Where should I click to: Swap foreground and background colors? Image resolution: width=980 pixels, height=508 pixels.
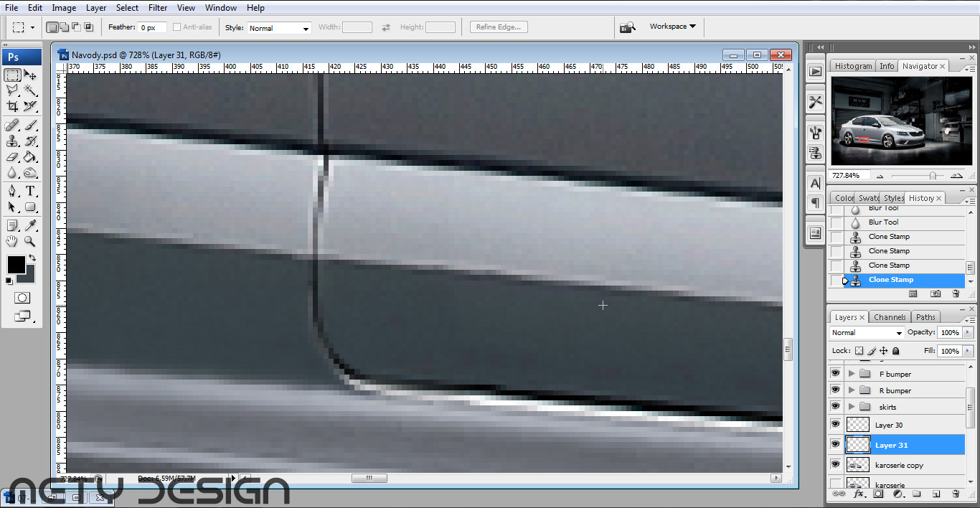click(x=32, y=258)
